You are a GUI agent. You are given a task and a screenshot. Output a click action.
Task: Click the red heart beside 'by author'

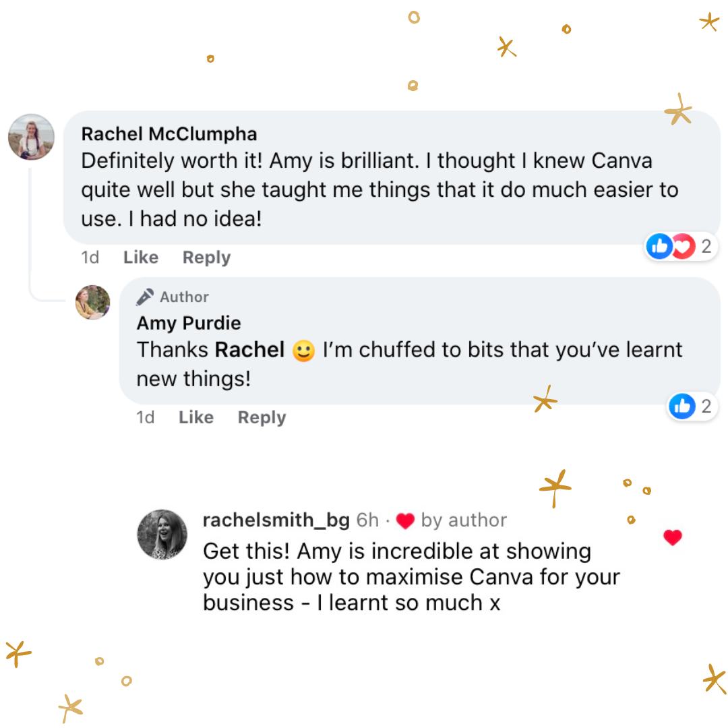click(x=404, y=521)
